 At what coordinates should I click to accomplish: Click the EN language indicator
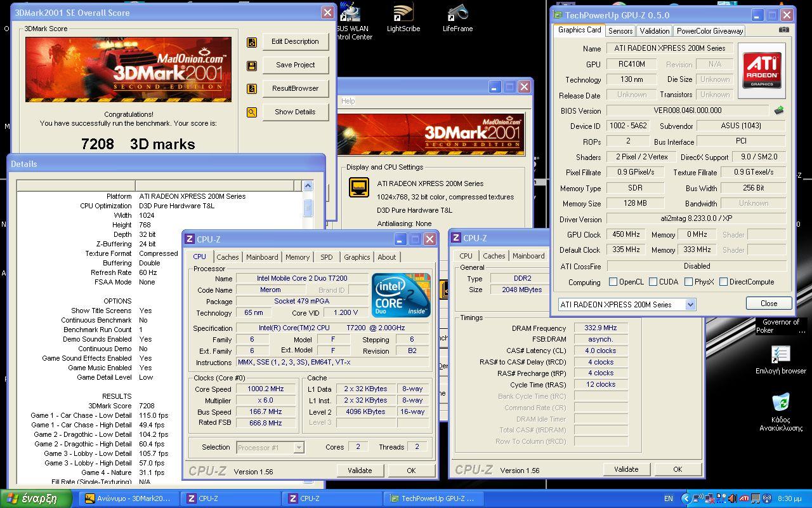pyautogui.click(x=669, y=498)
